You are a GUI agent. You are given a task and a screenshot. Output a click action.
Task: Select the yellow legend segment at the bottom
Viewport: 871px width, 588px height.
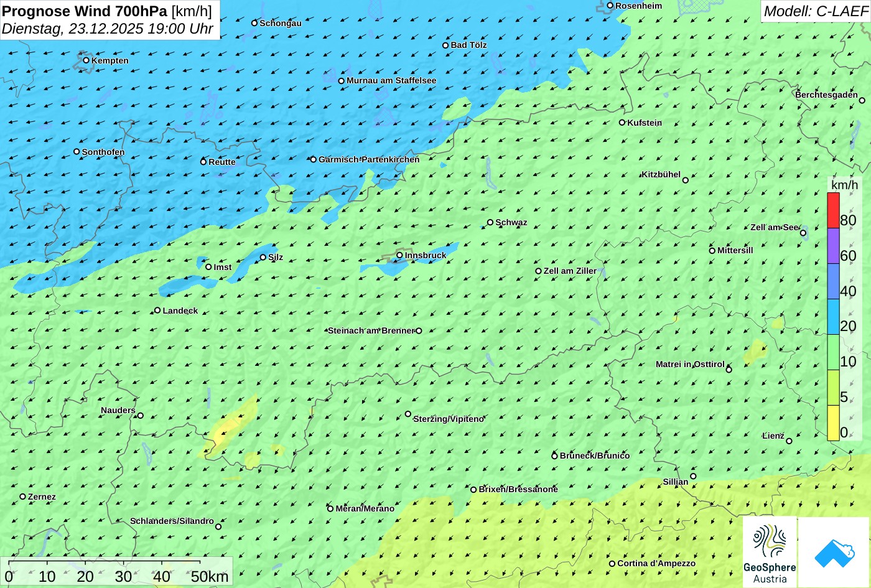click(833, 423)
